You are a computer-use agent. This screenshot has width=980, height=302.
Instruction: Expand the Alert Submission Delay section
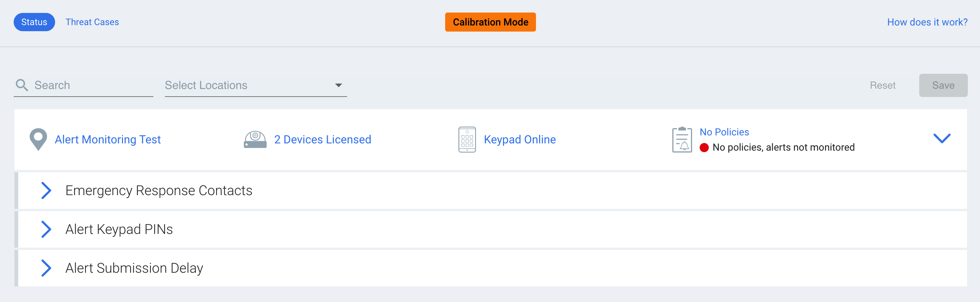point(46,268)
